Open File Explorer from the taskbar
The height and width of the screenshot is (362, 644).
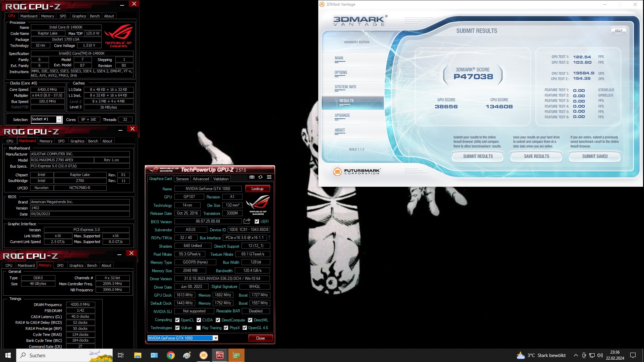point(138,355)
